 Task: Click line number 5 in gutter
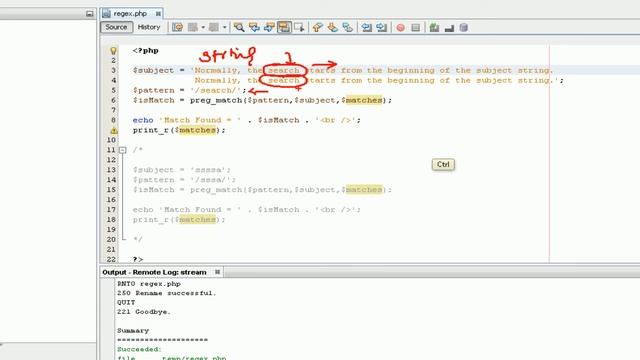(113, 90)
